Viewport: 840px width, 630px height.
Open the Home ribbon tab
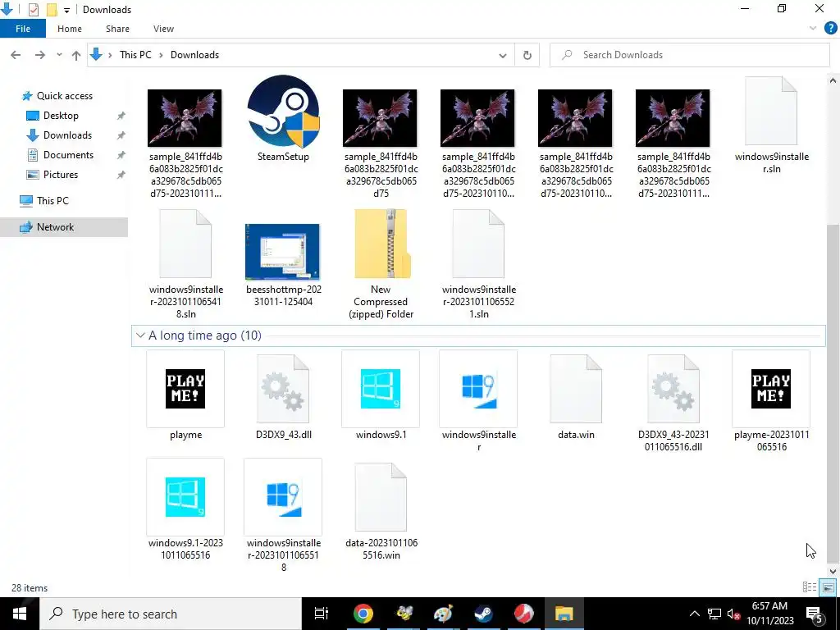click(70, 29)
